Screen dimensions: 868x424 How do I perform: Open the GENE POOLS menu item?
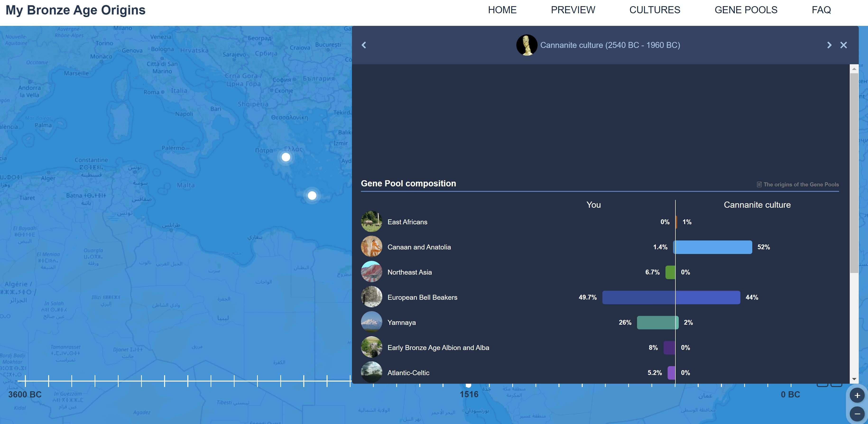point(746,10)
